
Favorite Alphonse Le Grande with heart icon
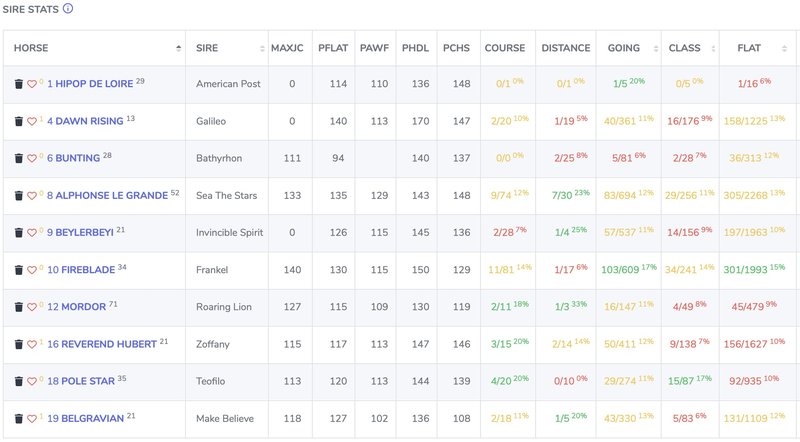pos(31,196)
